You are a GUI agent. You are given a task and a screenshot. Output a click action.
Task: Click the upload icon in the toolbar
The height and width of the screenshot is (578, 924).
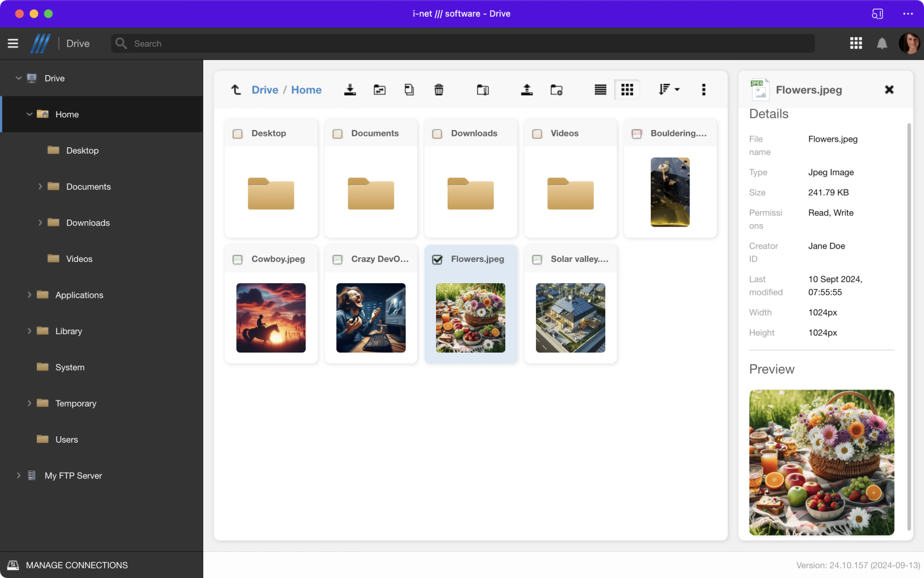527,90
